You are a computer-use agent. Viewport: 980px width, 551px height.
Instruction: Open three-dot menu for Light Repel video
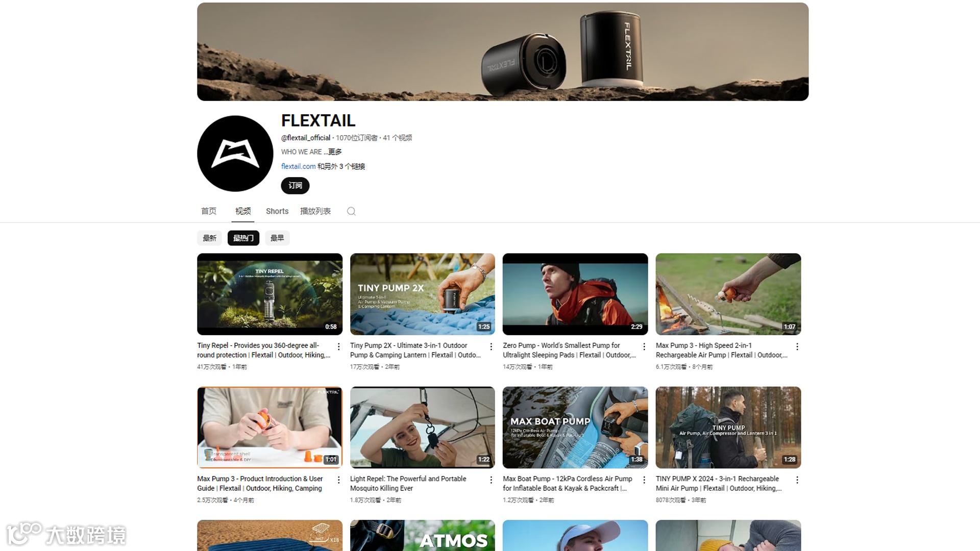[x=491, y=480]
